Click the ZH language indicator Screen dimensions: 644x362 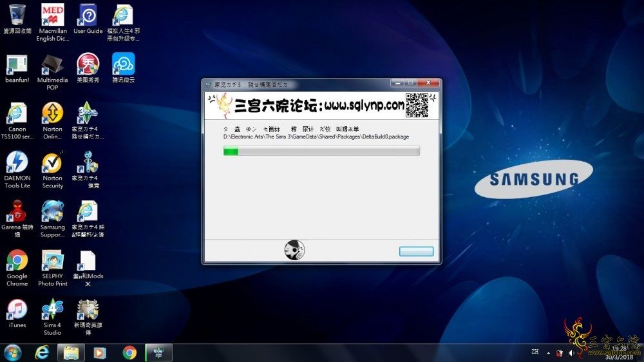point(535,352)
